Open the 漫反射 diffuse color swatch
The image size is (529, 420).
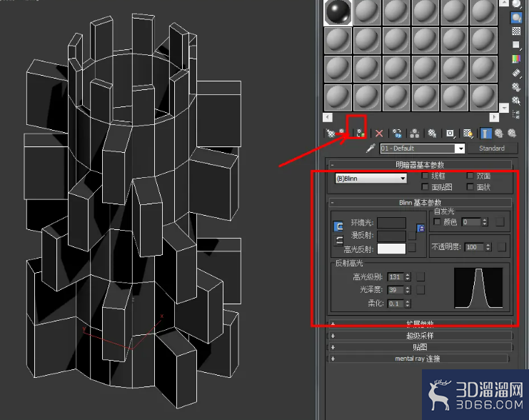coord(391,236)
